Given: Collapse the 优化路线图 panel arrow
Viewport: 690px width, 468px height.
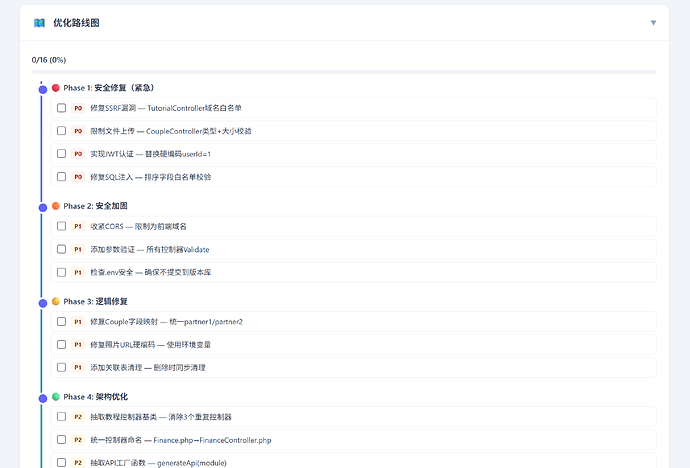Looking at the screenshot, I should (x=653, y=23).
